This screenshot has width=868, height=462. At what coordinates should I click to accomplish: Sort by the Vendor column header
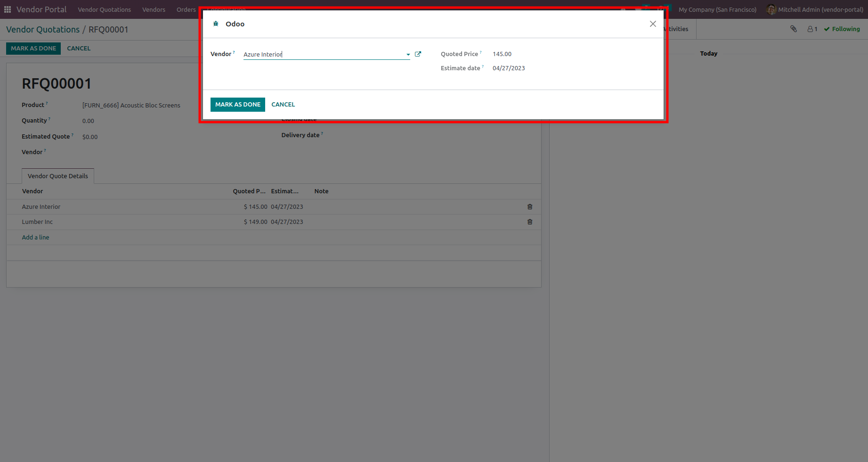tap(32, 191)
